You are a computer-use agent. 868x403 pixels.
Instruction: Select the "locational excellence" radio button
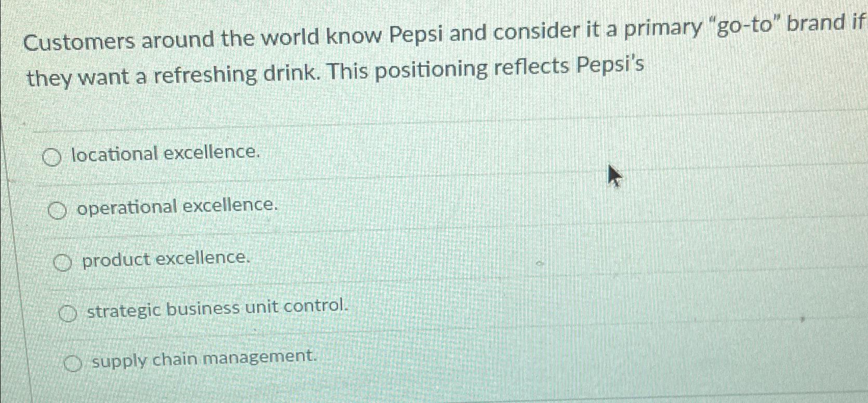52,156
